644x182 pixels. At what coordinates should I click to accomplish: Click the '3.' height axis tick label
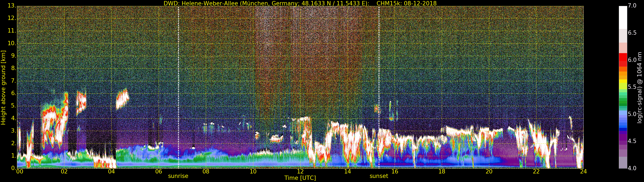point(13,131)
